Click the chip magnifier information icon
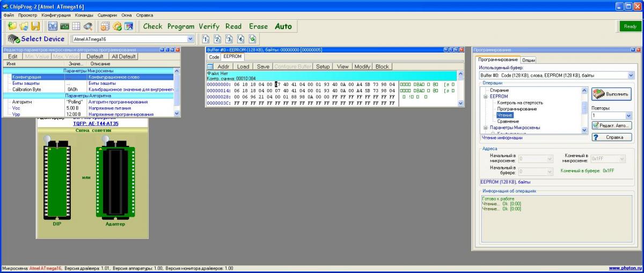 click(x=88, y=26)
